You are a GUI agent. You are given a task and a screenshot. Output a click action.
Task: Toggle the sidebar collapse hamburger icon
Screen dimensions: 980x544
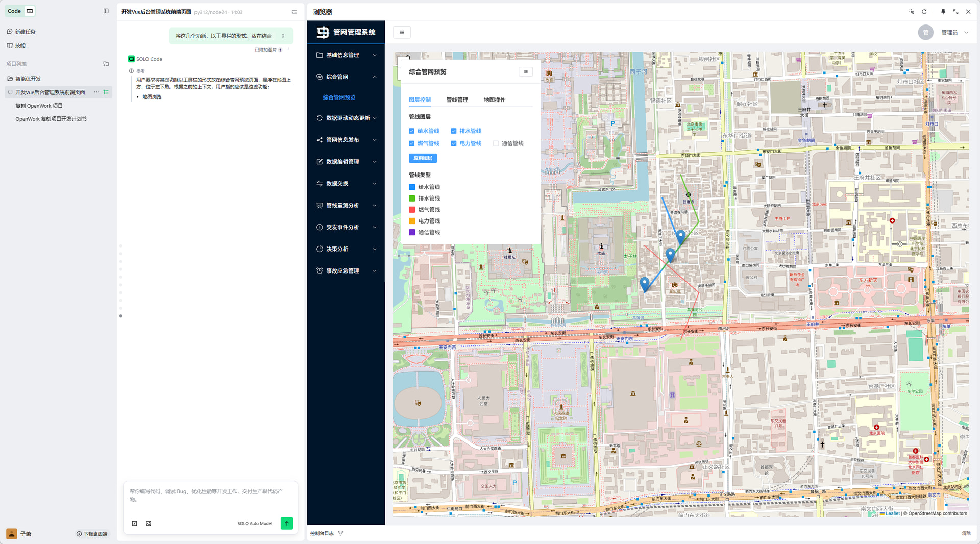(x=402, y=33)
